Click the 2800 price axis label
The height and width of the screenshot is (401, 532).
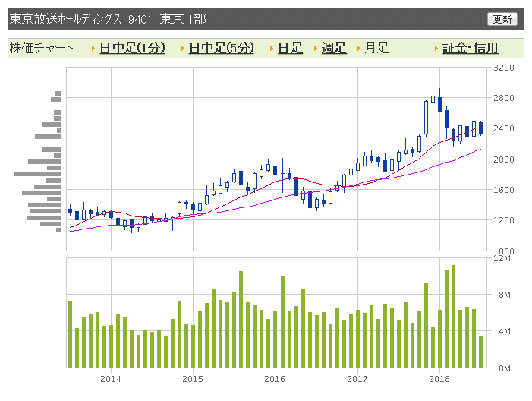point(503,98)
